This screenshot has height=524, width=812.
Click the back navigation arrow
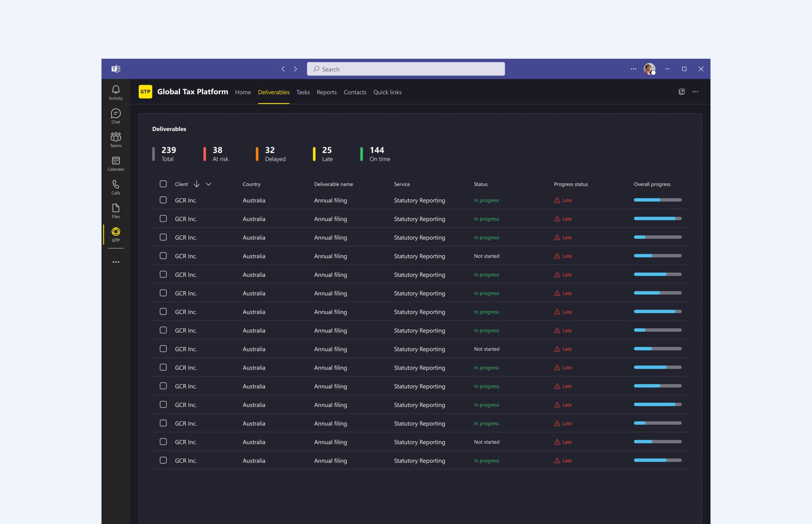[283, 69]
